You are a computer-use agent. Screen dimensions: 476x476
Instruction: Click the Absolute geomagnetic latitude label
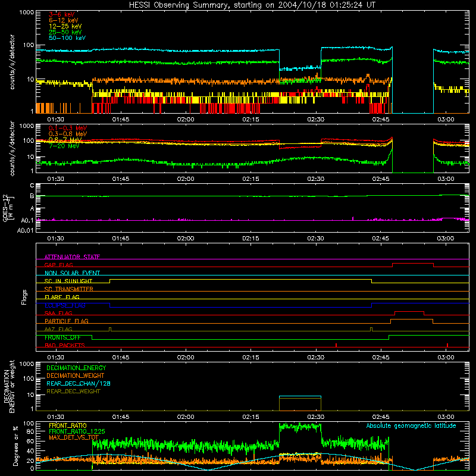(411, 425)
